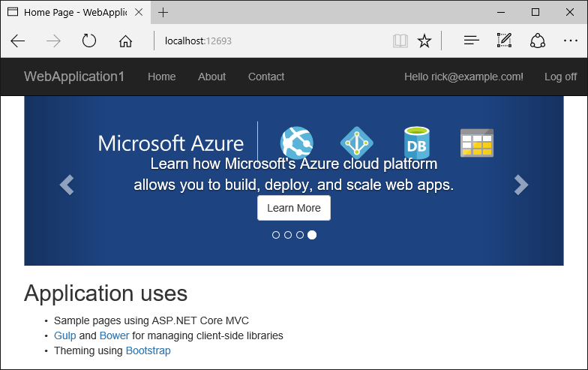
Task: Open the About nav item
Action: [211, 77]
